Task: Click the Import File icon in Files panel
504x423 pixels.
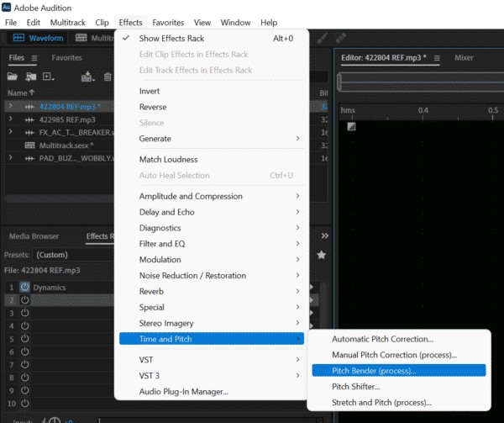Action: click(x=31, y=77)
